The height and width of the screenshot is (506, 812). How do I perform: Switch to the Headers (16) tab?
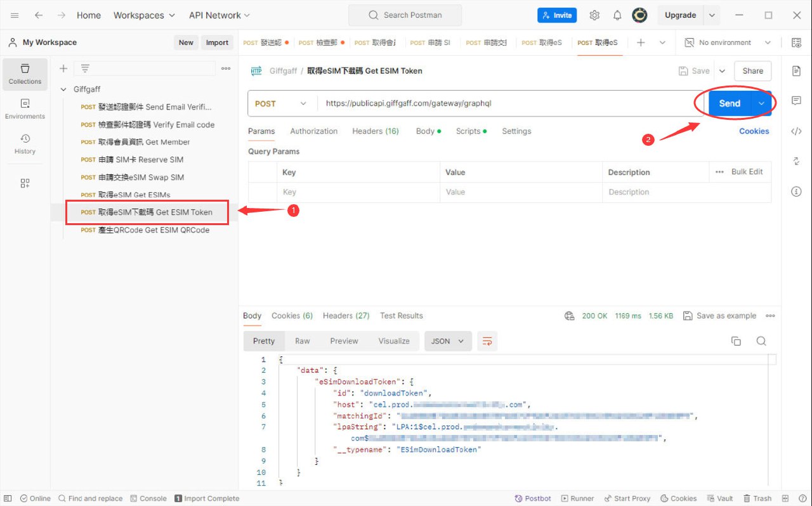(375, 131)
